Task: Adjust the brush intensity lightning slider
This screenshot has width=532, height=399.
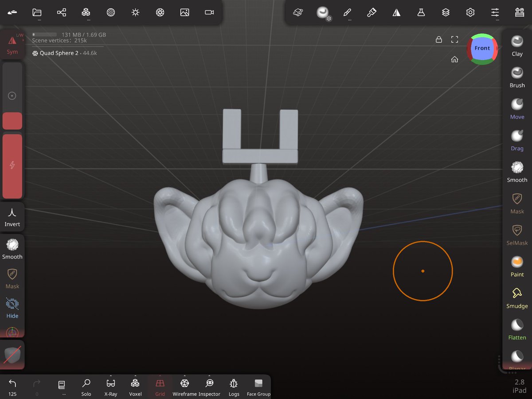Action: click(x=12, y=166)
